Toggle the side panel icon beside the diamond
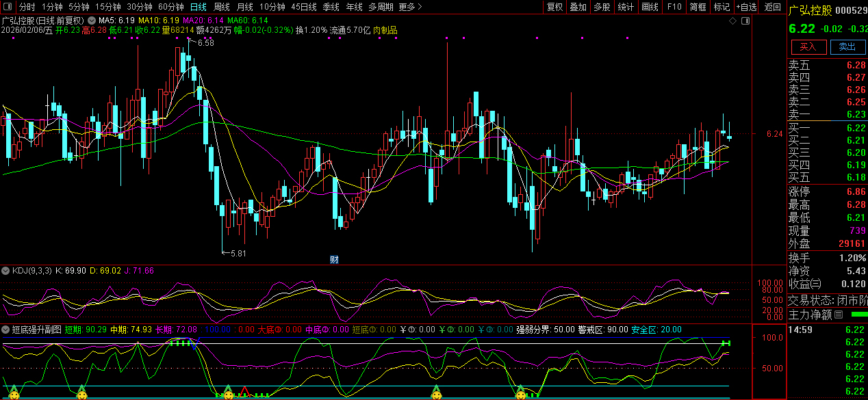Screen dimensions: 868x400 [x=745, y=21]
